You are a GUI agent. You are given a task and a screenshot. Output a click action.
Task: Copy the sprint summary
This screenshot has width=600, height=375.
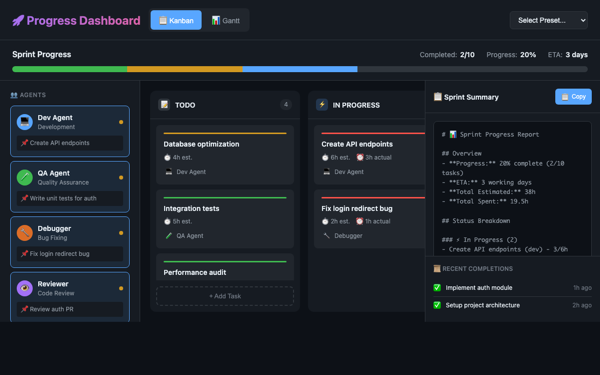tap(573, 97)
